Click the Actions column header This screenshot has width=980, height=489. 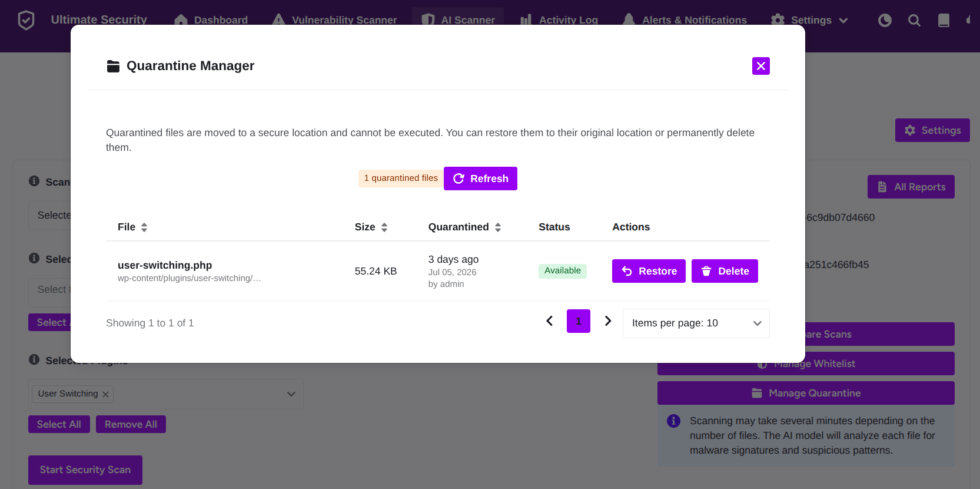pos(631,227)
